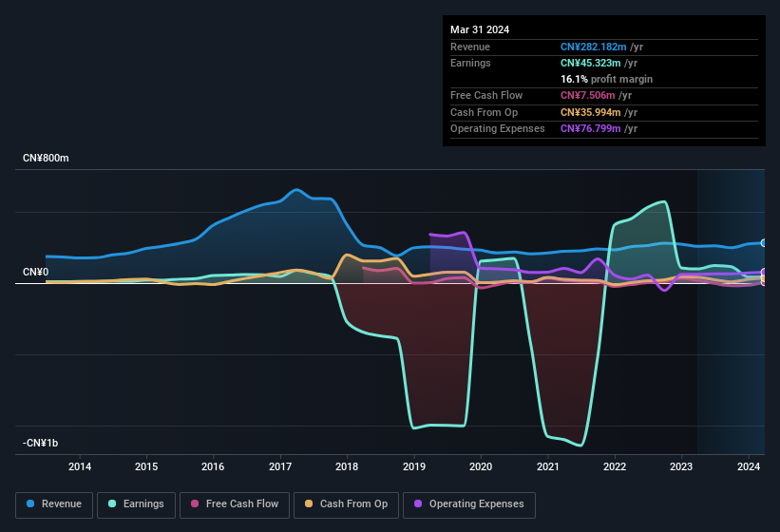Click the 2016 x-axis label
The image size is (780, 532).
pyautogui.click(x=213, y=466)
